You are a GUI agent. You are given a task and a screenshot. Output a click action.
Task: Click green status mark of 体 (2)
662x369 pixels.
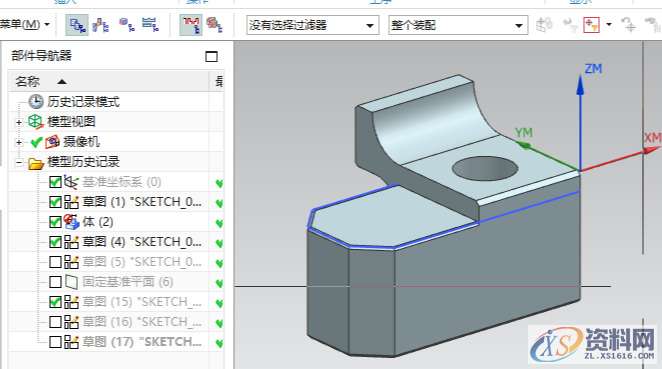pyautogui.click(x=219, y=223)
